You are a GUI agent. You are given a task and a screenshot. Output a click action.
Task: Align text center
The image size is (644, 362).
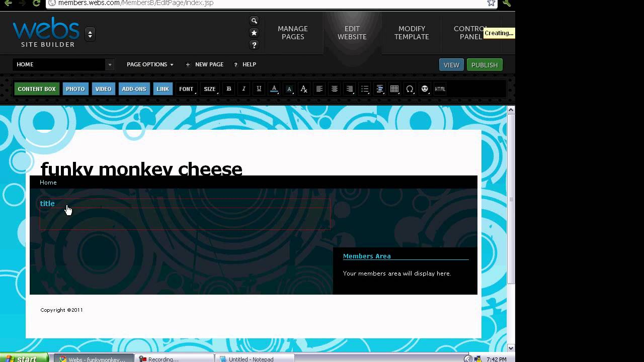[335, 89]
